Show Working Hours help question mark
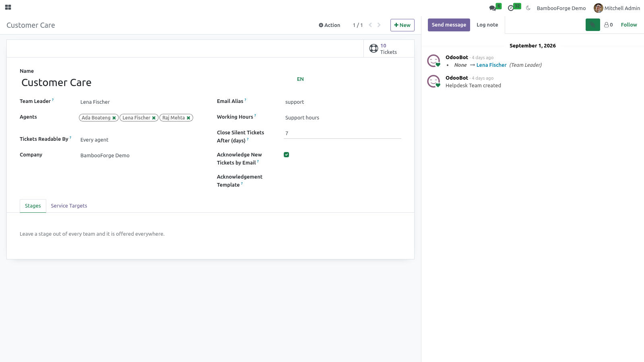 (x=255, y=115)
